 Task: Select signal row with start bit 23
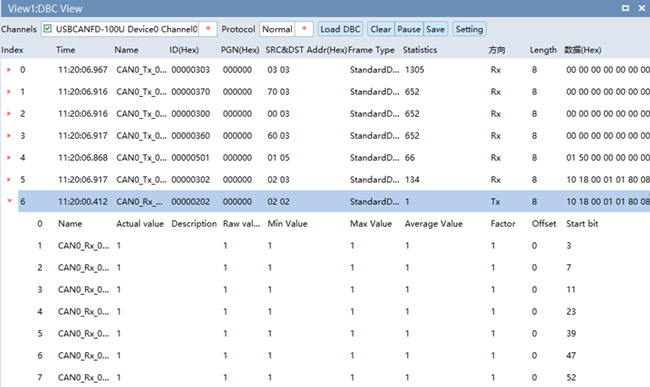(334, 311)
